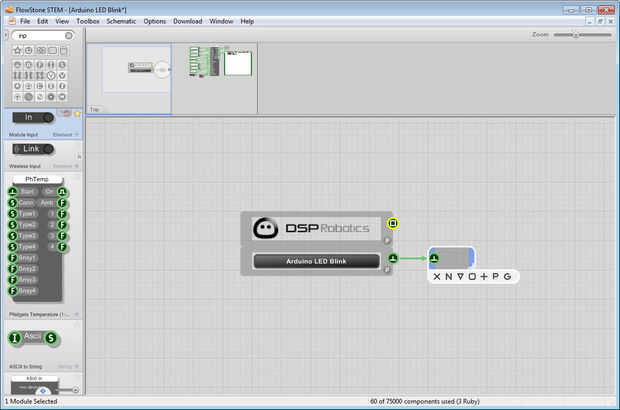
Task: Click the green trigger output beside Arduino LED Blink
Action: 393,258
